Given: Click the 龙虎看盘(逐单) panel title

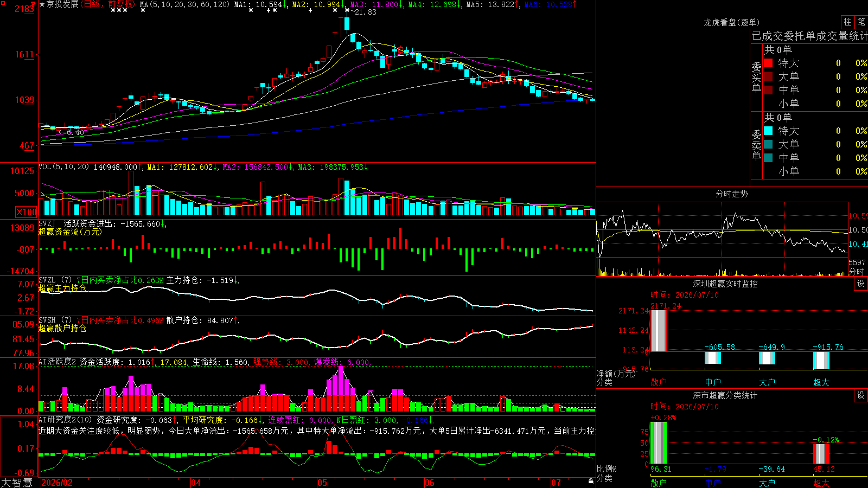Looking at the screenshot, I should [731, 22].
